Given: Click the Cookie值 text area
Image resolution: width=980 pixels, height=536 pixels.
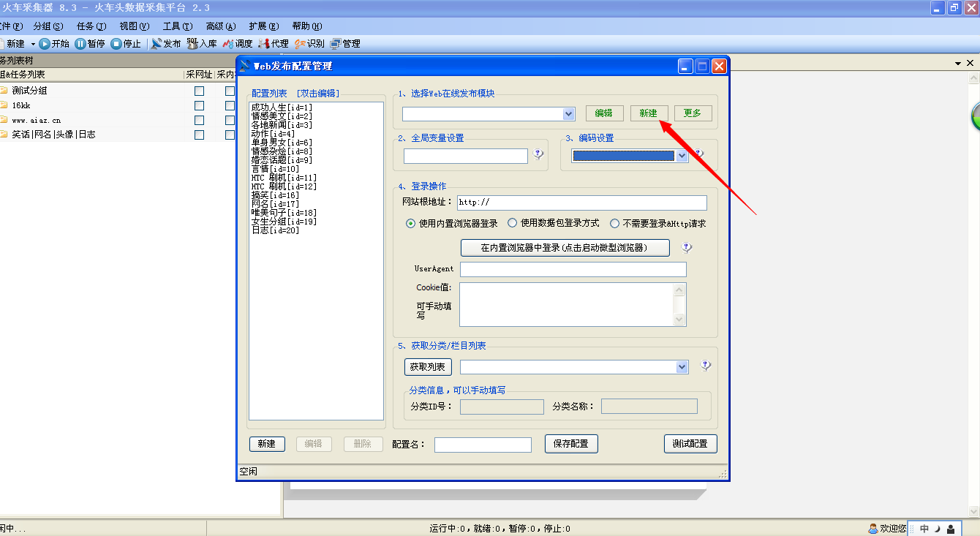Looking at the screenshot, I should pos(567,304).
